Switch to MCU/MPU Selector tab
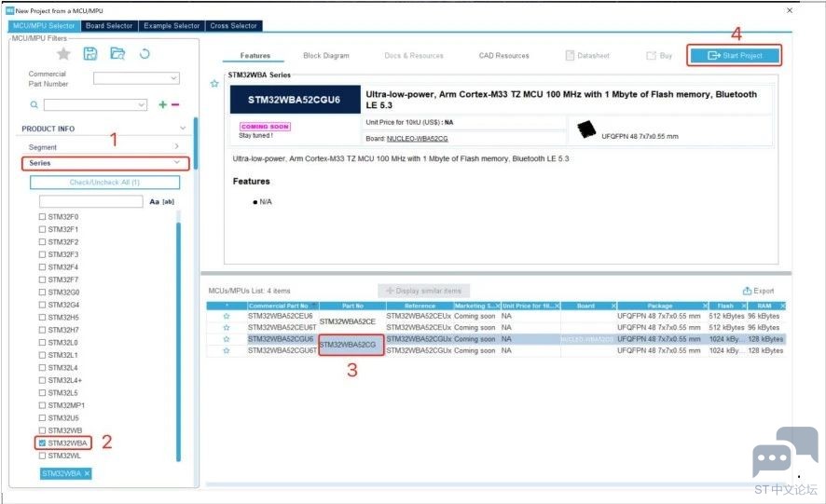 (x=44, y=26)
